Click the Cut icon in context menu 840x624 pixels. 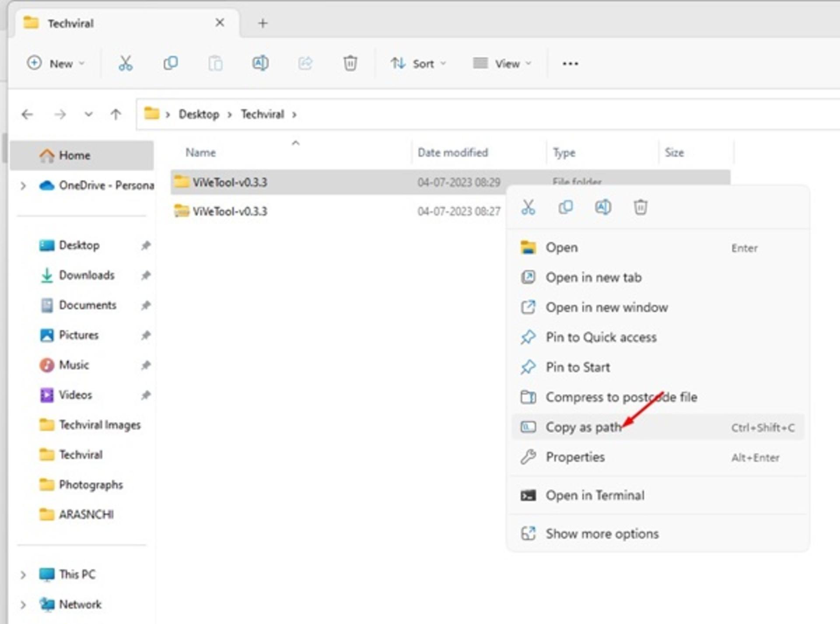(528, 207)
